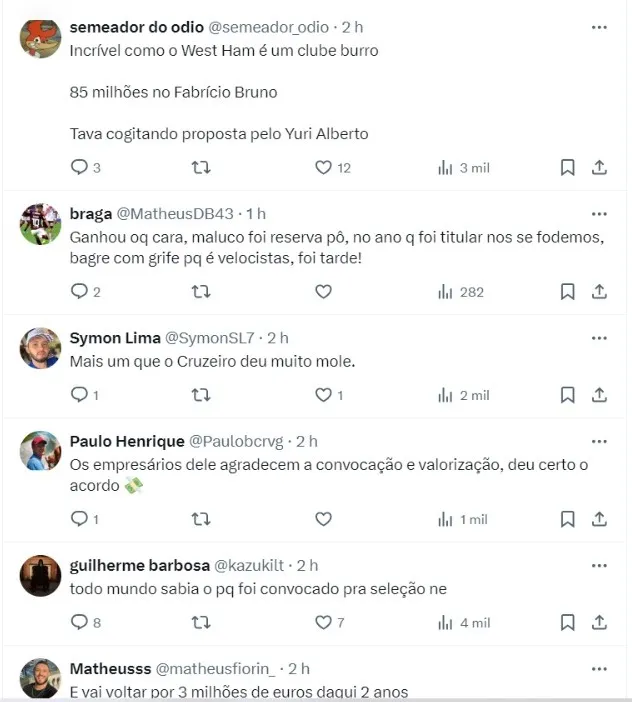The image size is (632, 702).
Task: Click Symon Lima's profile avatar
Action: click(41, 348)
